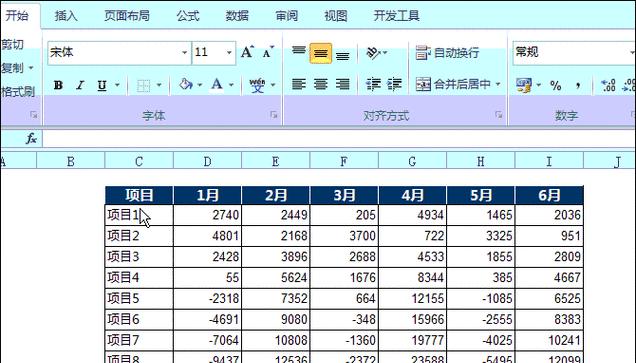Open the underline style dropdown arrow

coord(117,85)
